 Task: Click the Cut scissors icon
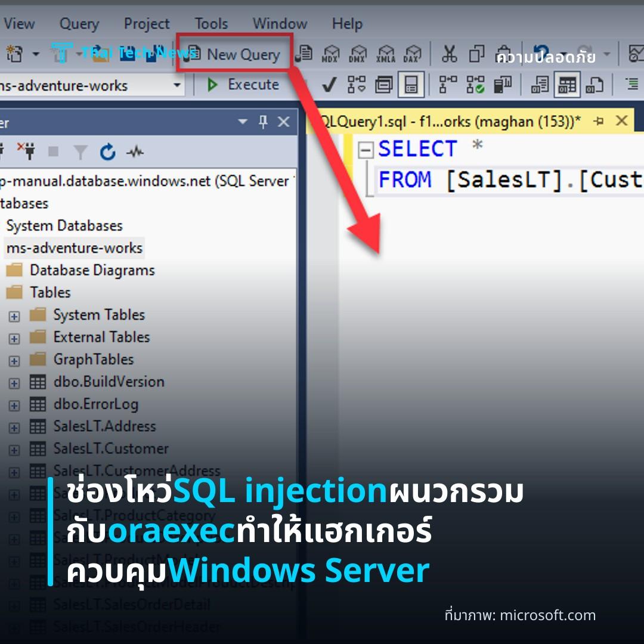(x=449, y=54)
